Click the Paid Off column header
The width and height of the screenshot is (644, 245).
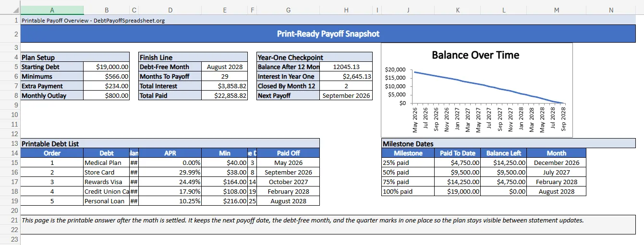[x=288, y=153]
